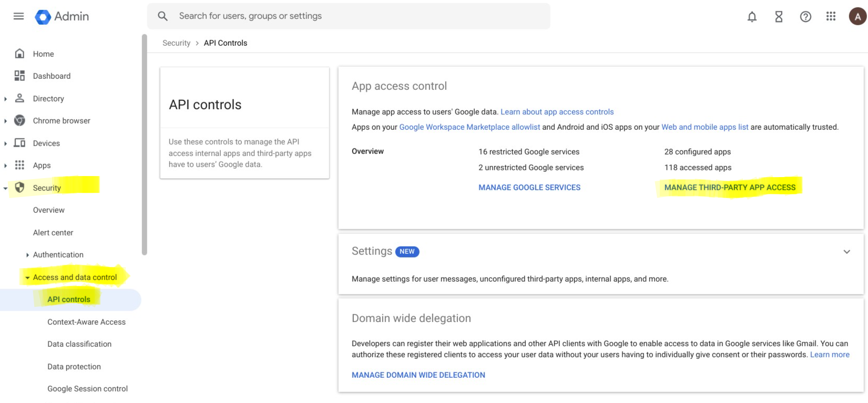Open Alert center

tap(53, 232)
